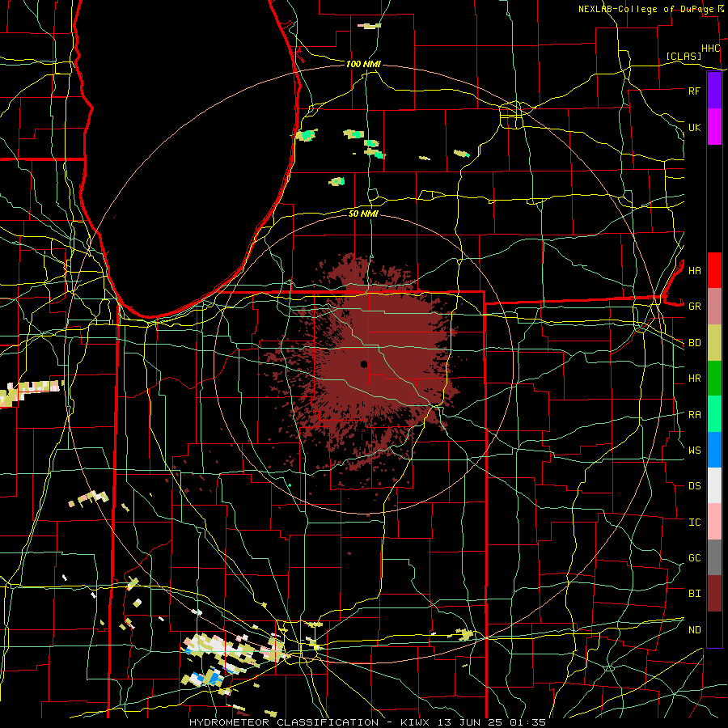The width and height of the screenshot is (728, 728).
Task: Pick the HR green legend swatch
Action: pos(714,379)
